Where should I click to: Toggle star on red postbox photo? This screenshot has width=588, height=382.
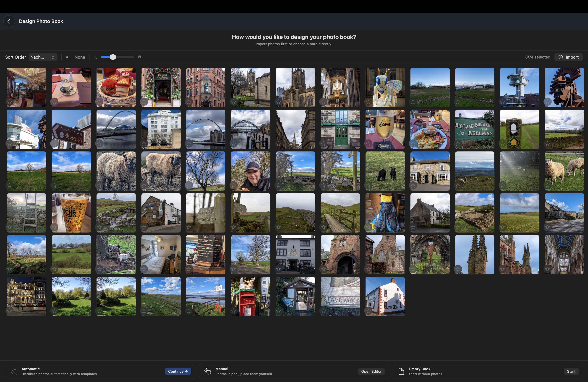[234, 311]
